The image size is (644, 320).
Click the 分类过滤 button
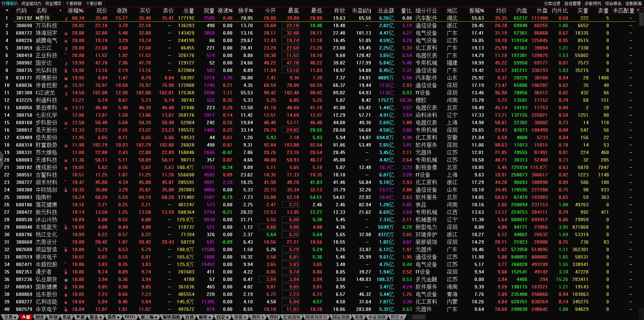pos(552,3)
